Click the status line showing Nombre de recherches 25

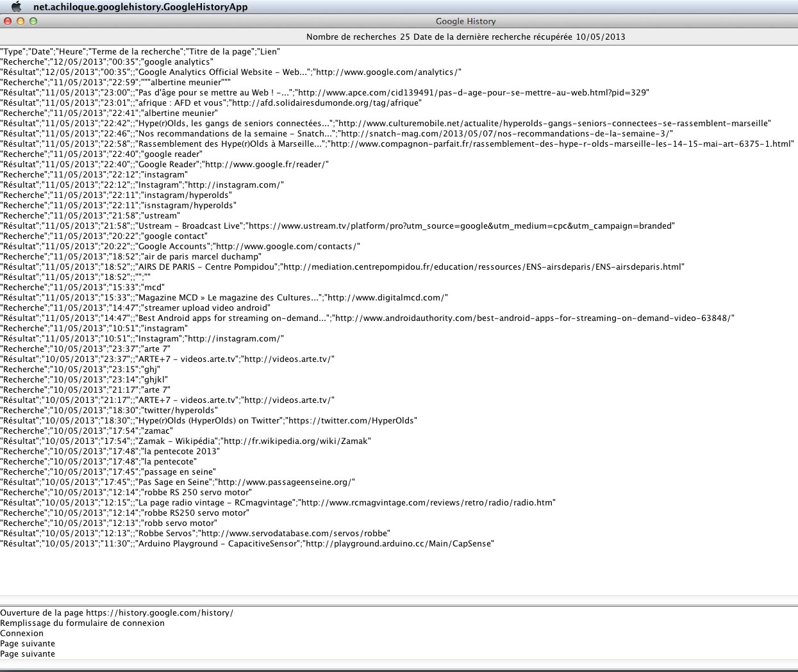click(466, 37)
